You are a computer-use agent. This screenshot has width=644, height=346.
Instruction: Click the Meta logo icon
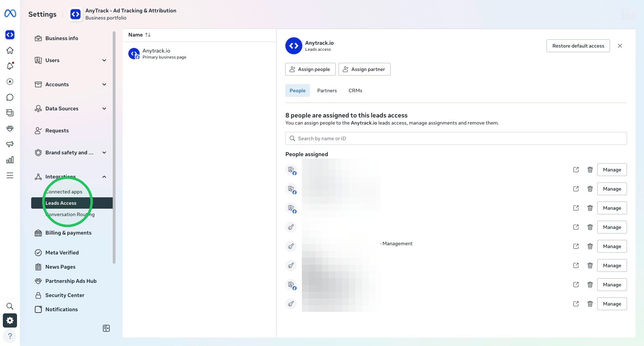(10, 13)
